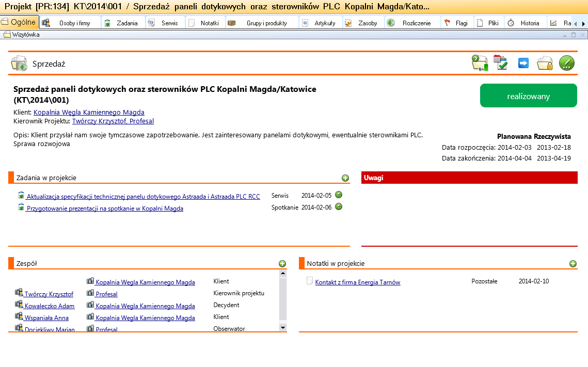
Task: Go to the Serwis tab
Action: tap(165, 23)
